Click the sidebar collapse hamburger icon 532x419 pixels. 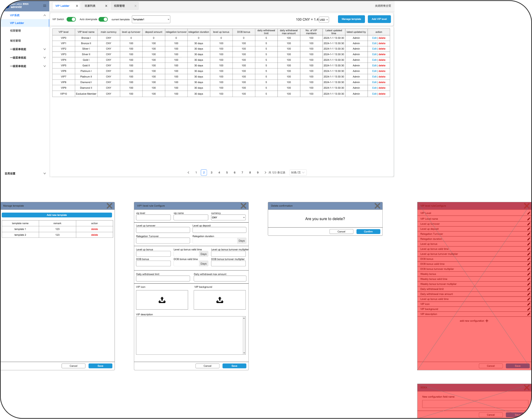click(x=45, y=6)
